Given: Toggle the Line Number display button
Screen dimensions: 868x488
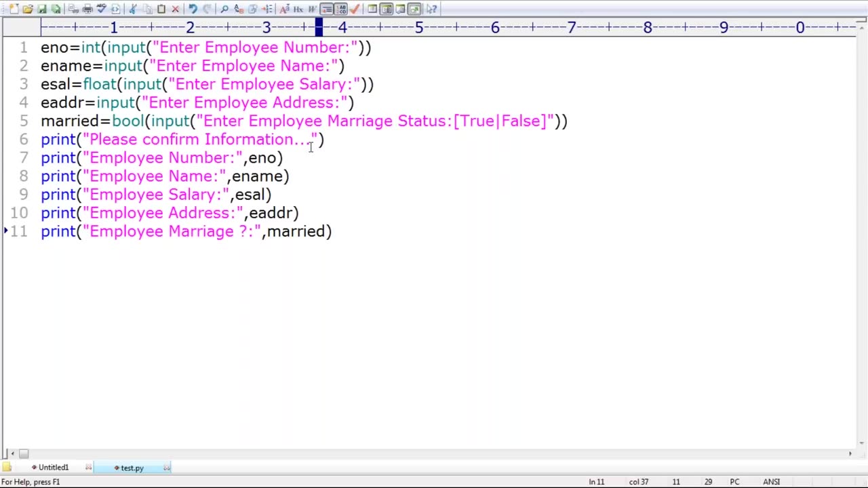Looking at the screenshot, I should [x=341, y=9].
